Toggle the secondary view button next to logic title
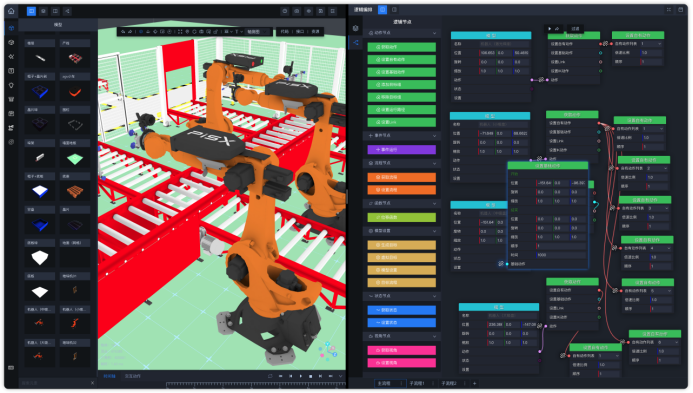 click(394, 9)
